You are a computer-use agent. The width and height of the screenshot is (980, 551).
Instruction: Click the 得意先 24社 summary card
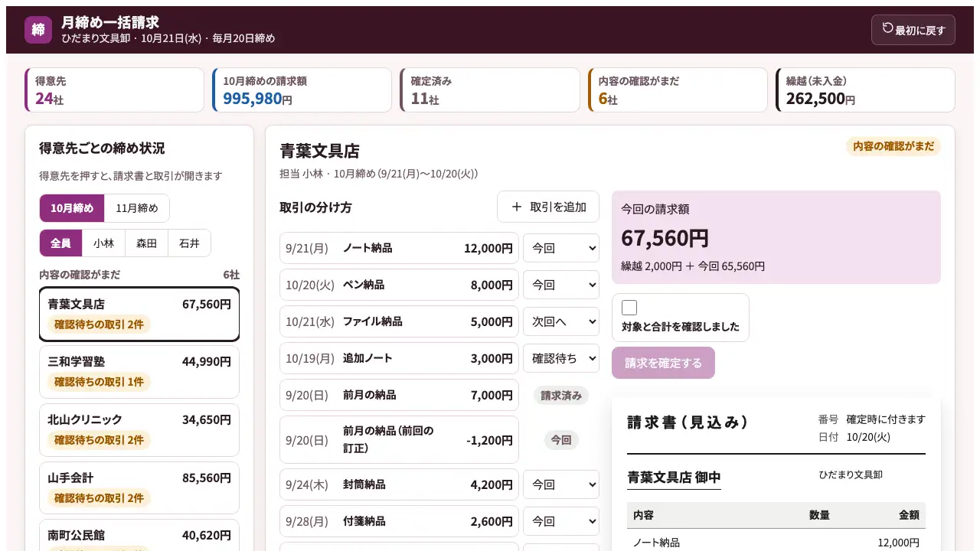pos(114,90)
